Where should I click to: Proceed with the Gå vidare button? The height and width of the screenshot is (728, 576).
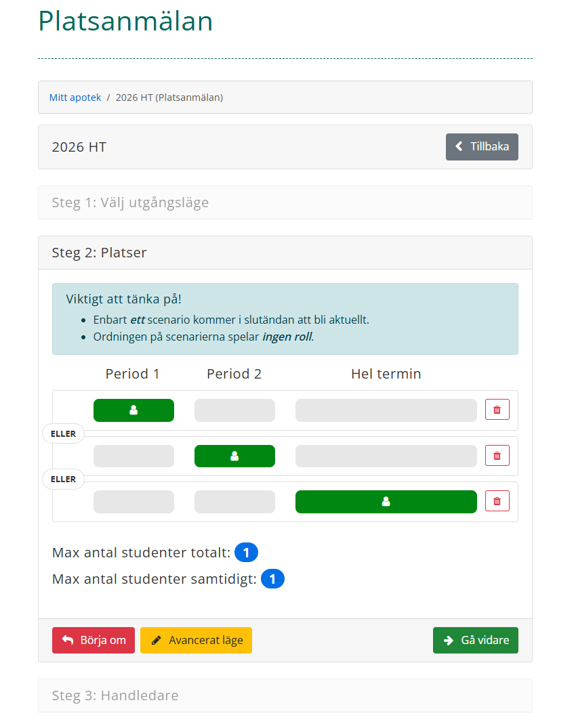pyautogui.click(x=475, y=640)
